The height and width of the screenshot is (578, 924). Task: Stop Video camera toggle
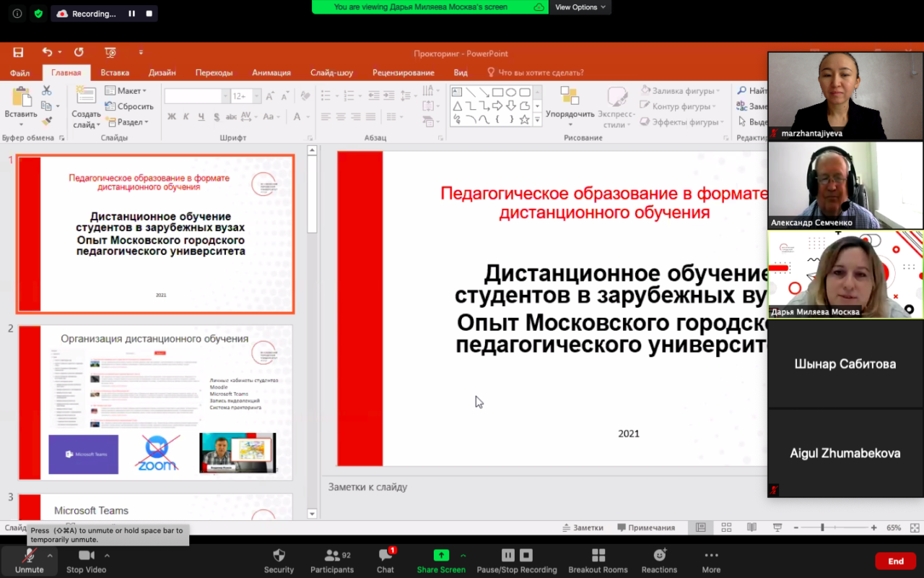click(x=86, y=556)
